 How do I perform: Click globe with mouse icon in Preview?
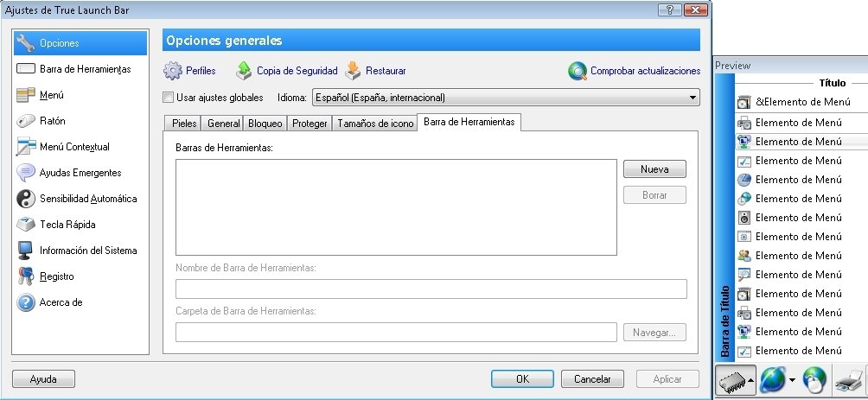(814, 379)
